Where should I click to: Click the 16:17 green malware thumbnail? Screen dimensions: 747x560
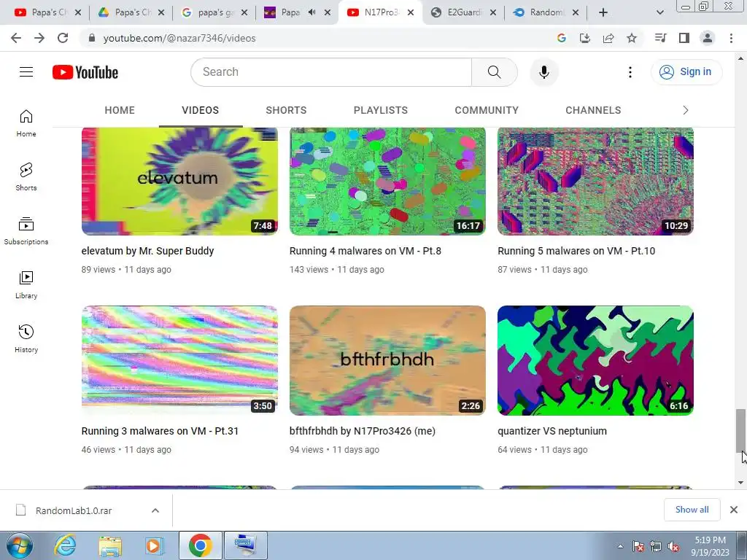[x=388, y=181]
